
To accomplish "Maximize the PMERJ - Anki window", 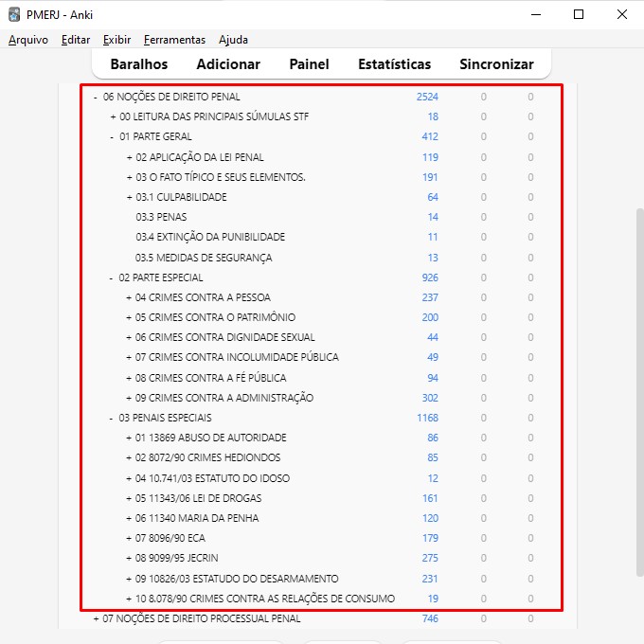I will click(579, 14).
